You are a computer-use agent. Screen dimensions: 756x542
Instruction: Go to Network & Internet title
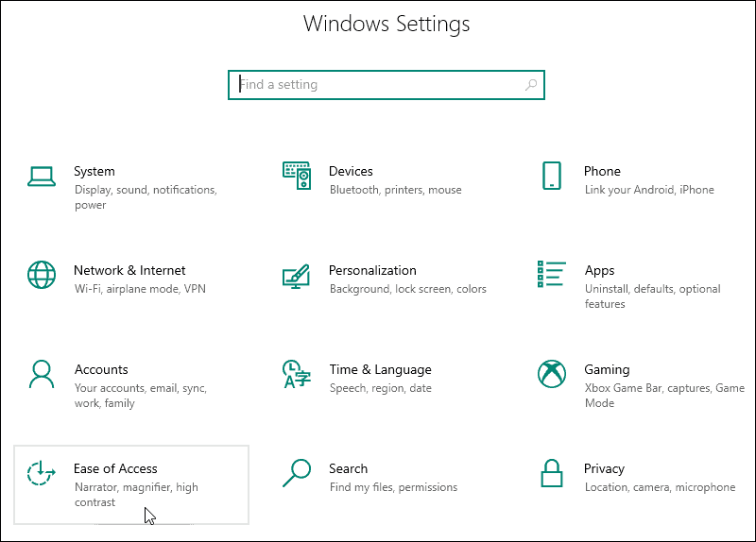[129, 270]
